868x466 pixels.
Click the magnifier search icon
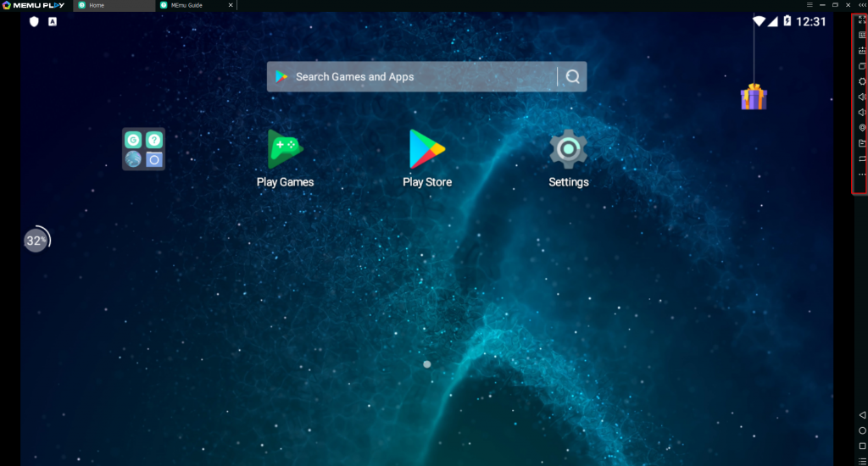(573, 76)
